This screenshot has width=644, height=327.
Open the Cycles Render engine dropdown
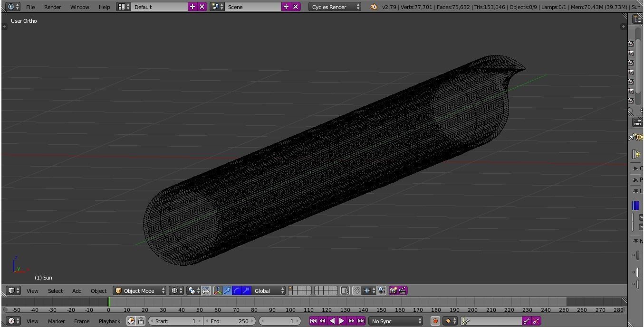pos(335,7)
